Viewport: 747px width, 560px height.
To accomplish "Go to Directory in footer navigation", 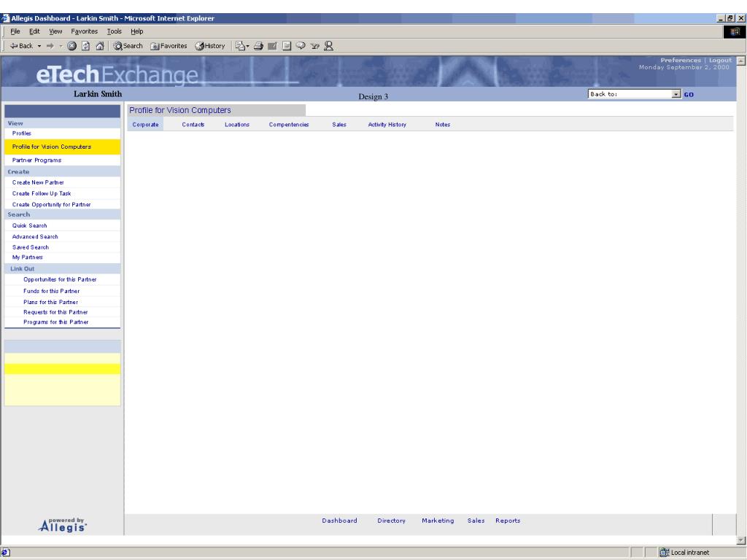I will click(x=391, y=521).
